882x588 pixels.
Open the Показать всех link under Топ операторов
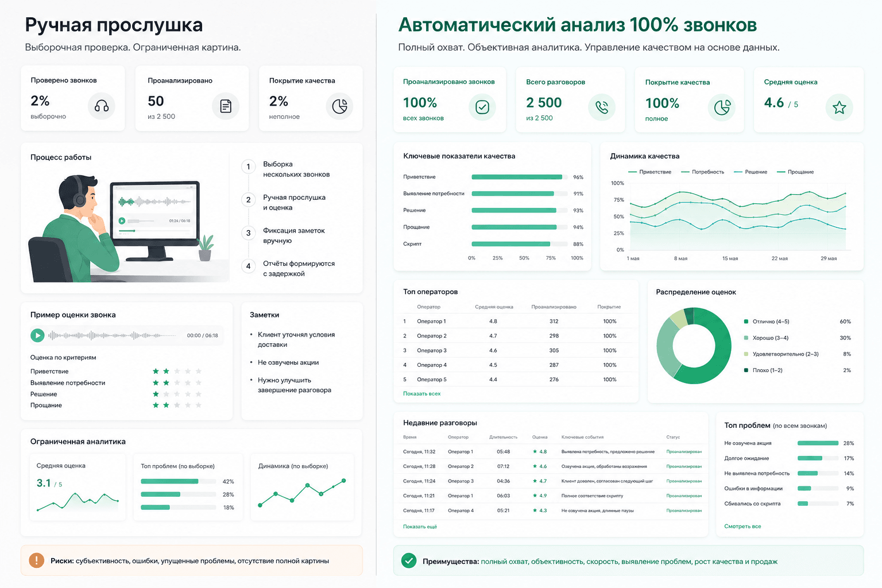click(x=421, y=393)
